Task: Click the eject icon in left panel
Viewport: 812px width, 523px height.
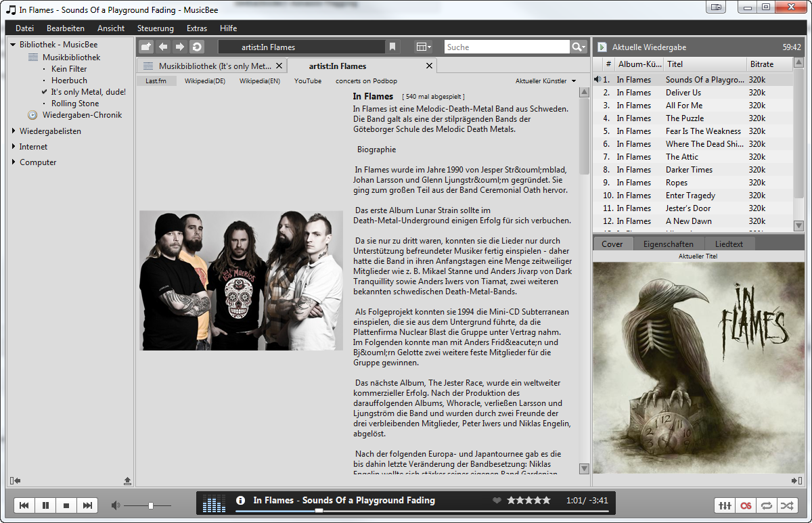Action: click(127, 480)
